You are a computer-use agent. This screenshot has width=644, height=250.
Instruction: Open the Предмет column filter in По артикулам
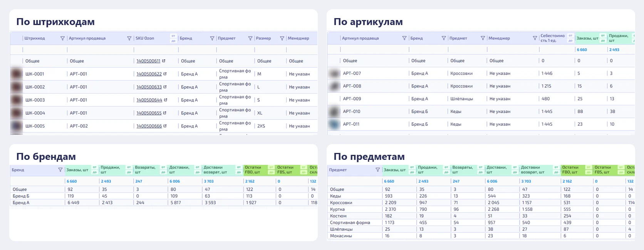click(x=483, y=38)
